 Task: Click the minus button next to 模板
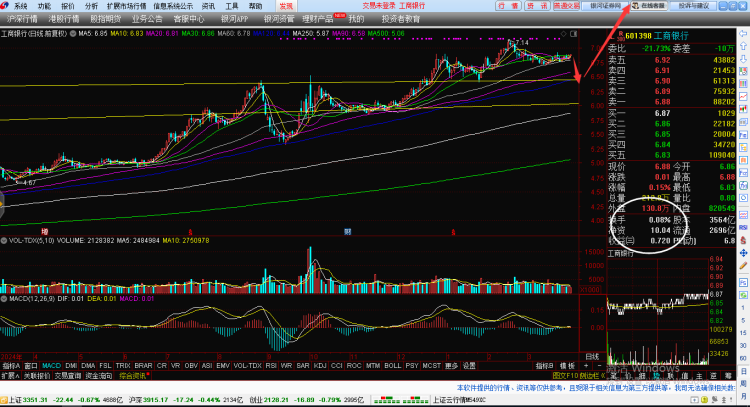click(599, 366)
